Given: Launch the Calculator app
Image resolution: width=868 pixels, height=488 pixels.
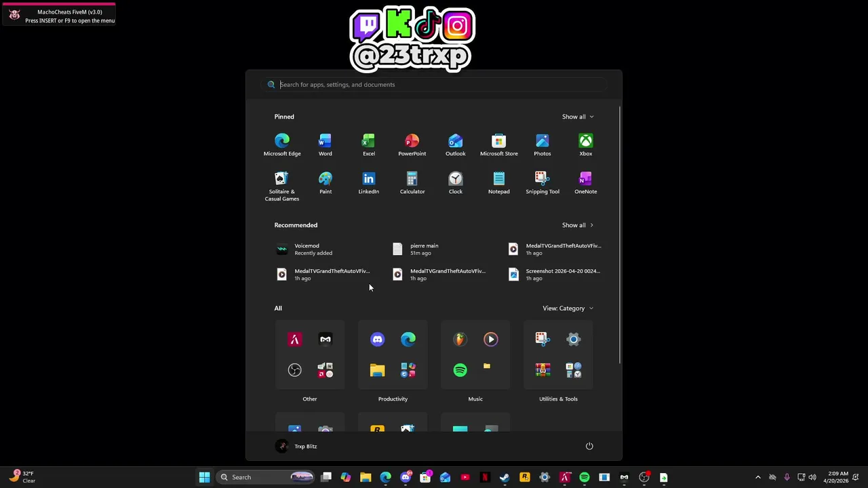Looking at the screenshot, I should click(412, 183).
